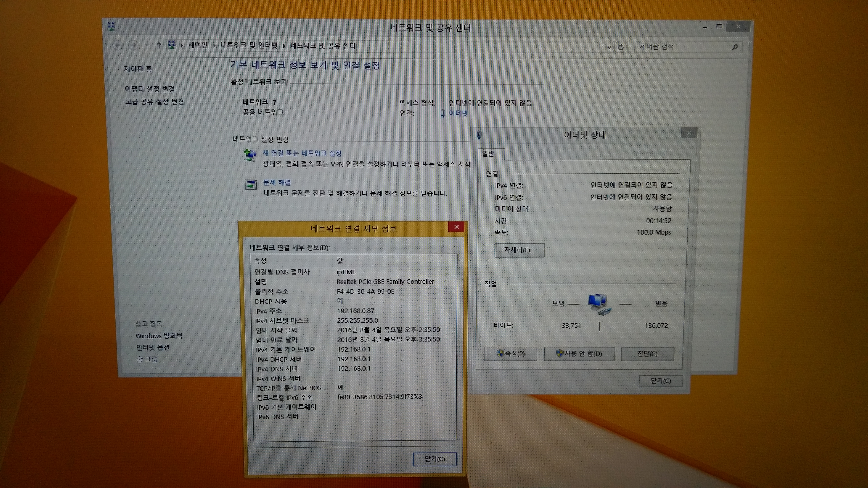Screen dimensions: 868x488
Task: Select the TCP/IP를 통해 NetBIOS row
Action: [x=355, y=388]
